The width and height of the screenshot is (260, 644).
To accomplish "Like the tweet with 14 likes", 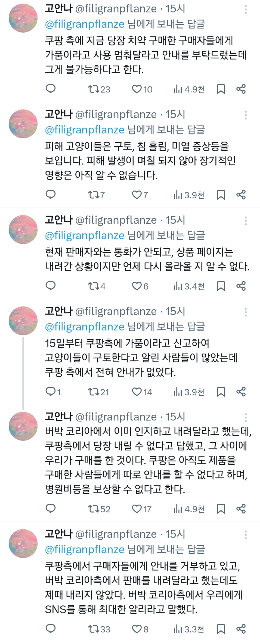I will (x=136, y=392).
